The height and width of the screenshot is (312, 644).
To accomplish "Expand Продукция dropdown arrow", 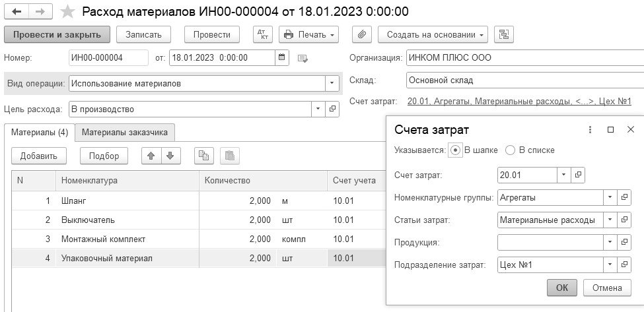I will [x=610, y=242].
